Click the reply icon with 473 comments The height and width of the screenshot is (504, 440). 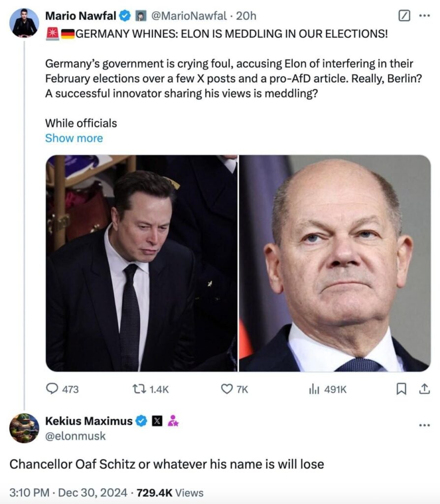(53, 389)
